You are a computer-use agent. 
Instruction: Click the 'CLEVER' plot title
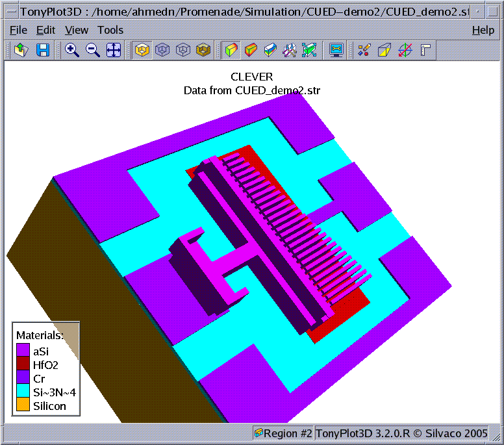[x=252, y=77]
